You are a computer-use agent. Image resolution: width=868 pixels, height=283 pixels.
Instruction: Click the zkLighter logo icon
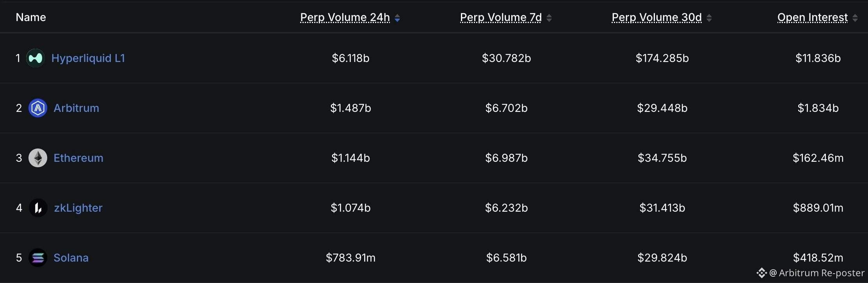(38, 208)
